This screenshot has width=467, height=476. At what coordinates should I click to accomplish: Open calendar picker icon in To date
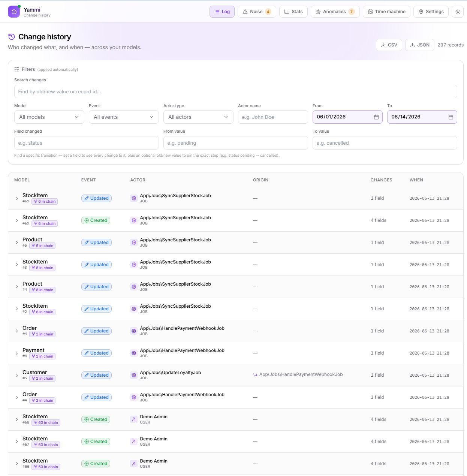[451, 117]
